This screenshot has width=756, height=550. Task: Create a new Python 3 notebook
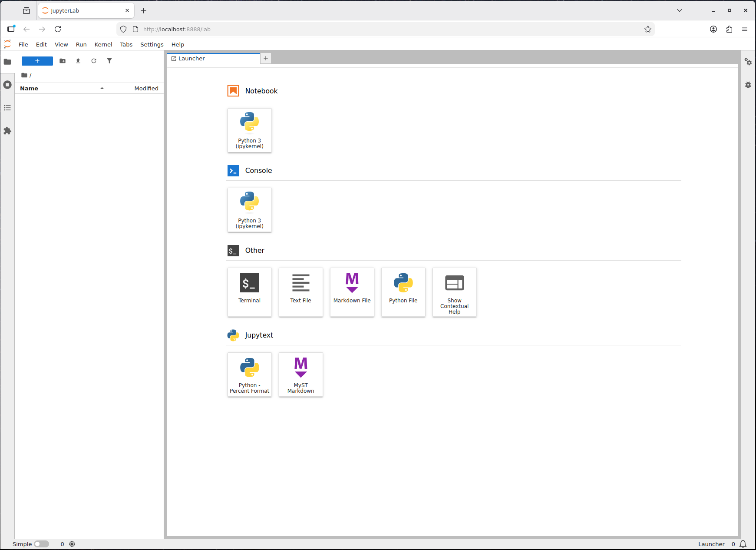[x=249, y=130]
